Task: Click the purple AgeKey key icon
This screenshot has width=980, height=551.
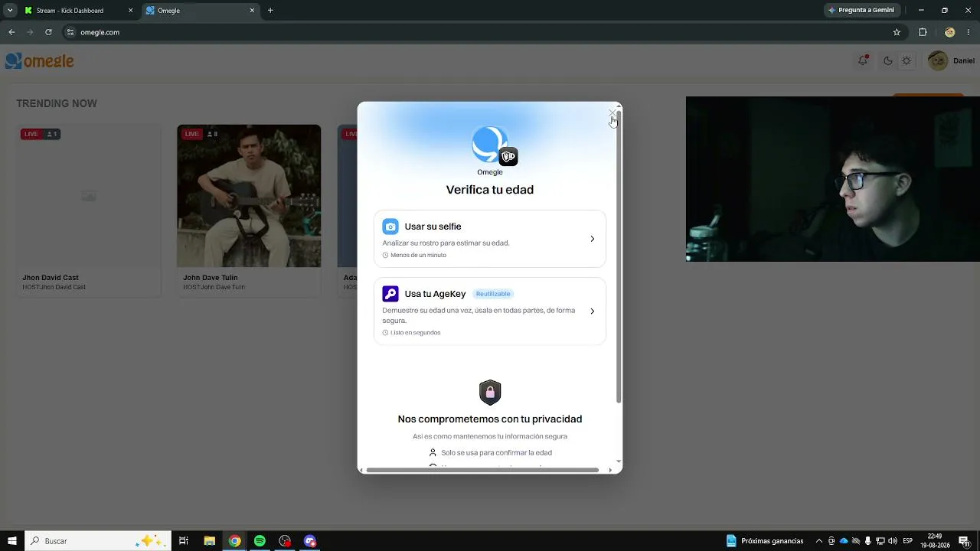Action: click(390, 294)
